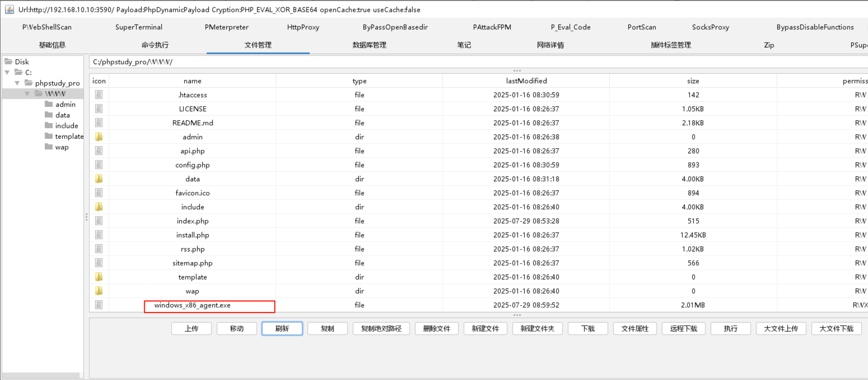Switch to the 数据库管理 tab
This screenshot has width=868, height=380.
(369, 45)
